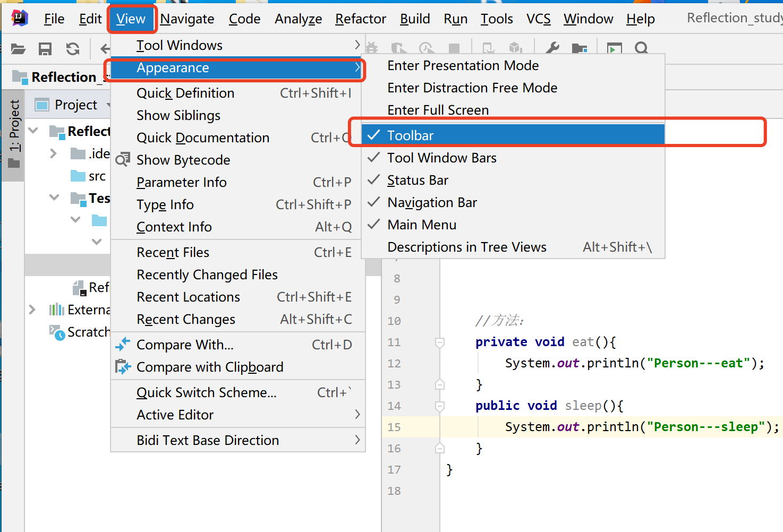Click the Compare with Clipboard icon

(x=123, y=367)
